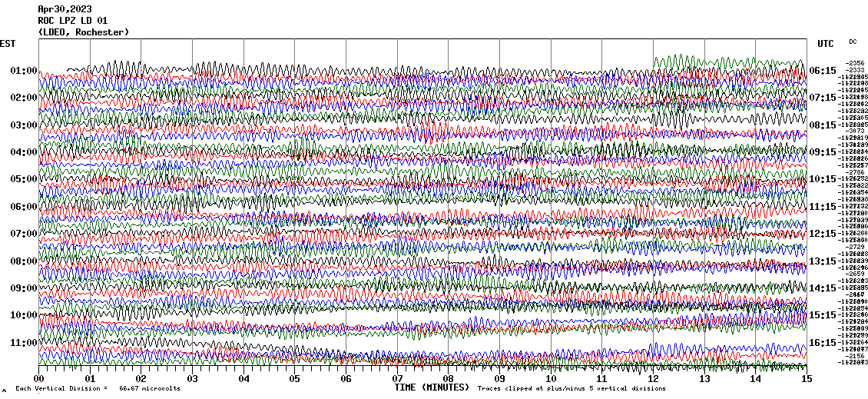Click the TIME (MINUTES) axis title

tap(432, 388)
